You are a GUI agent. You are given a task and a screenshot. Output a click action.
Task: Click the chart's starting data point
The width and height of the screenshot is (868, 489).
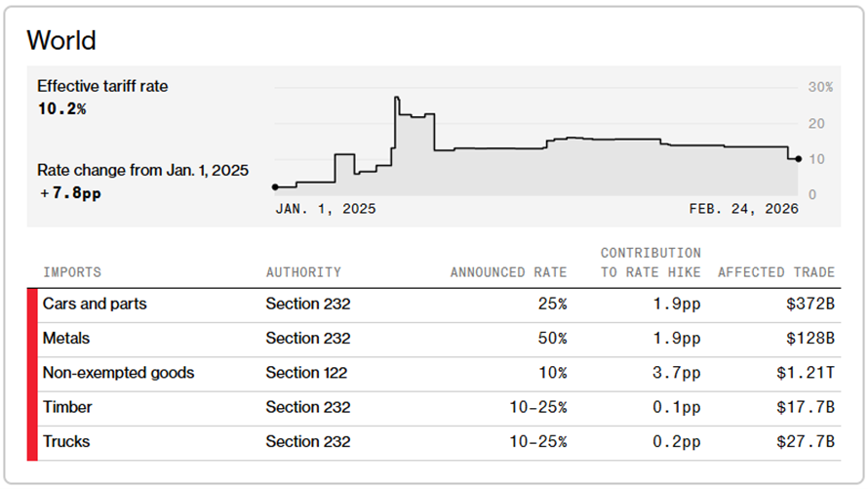[x=275, y=186]
